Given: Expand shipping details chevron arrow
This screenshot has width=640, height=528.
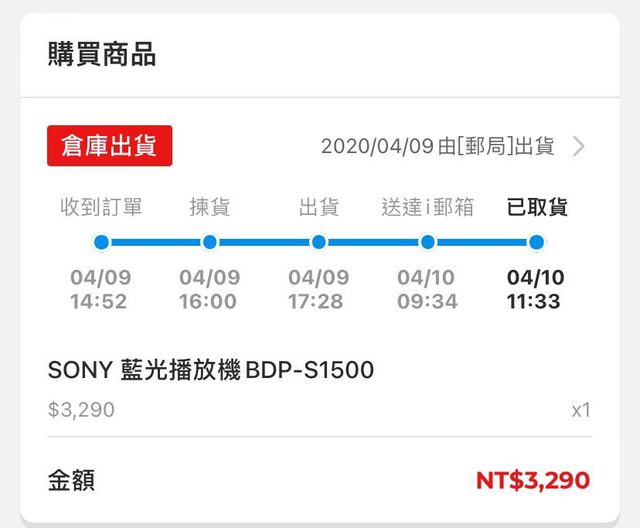Looking at the screenshot, I should point(579,147).
